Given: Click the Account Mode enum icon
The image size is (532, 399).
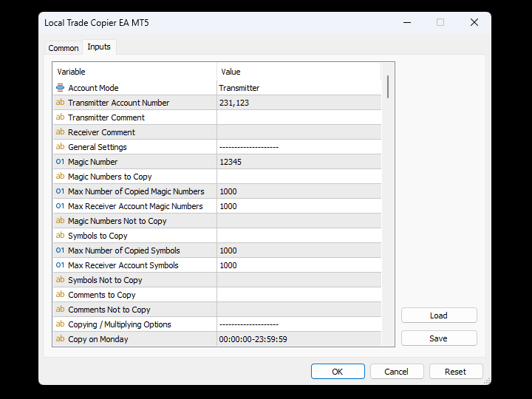Looking at the screenshot, I should point(60,88).
